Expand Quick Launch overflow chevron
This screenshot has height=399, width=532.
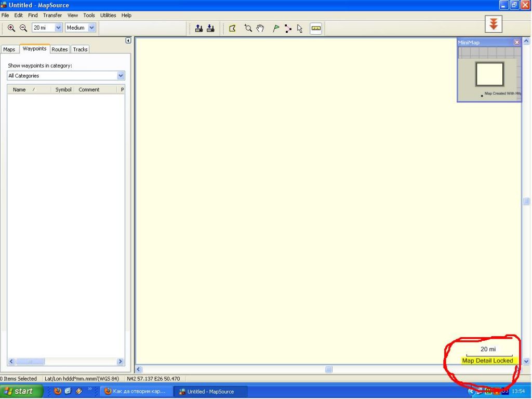click(89, 389)
